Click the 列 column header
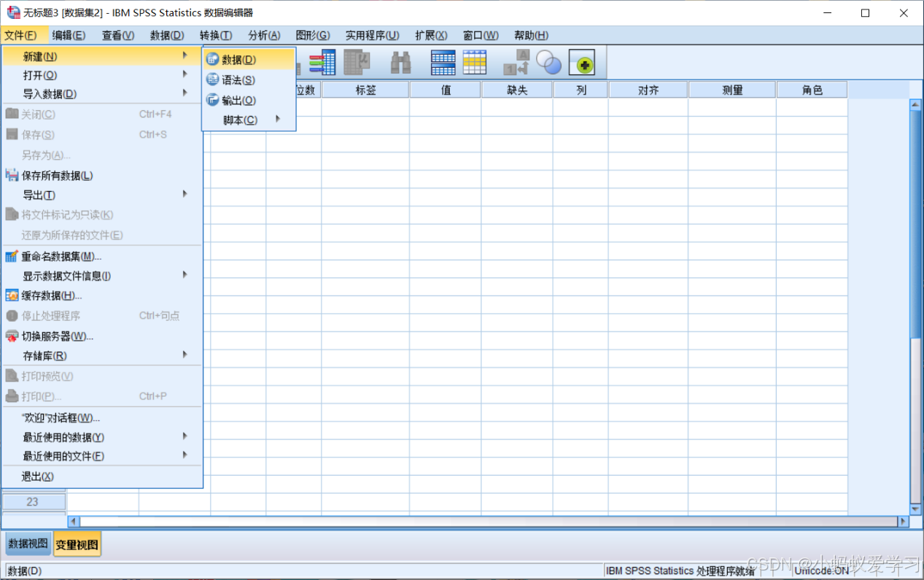The image size is (924, 580). [x=581, y=90]
